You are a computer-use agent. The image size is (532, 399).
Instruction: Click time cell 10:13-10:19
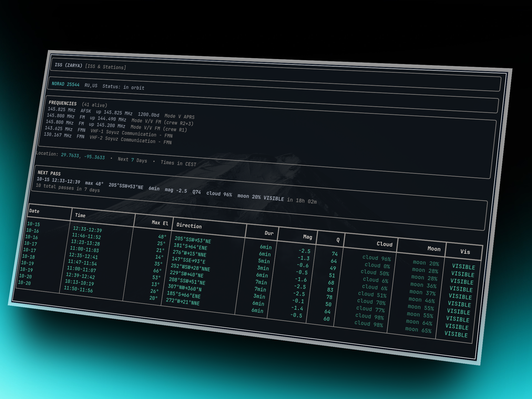(x=79, y=282)
